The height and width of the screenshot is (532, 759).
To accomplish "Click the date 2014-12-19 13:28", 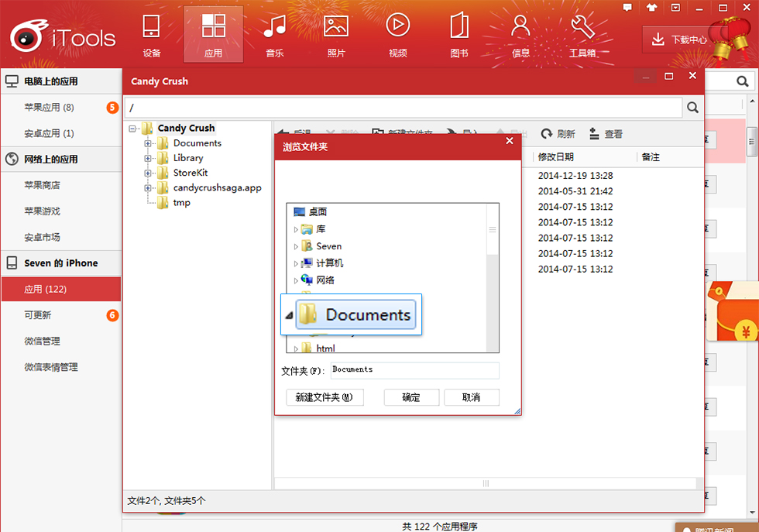I will click(x=575, y=176).
